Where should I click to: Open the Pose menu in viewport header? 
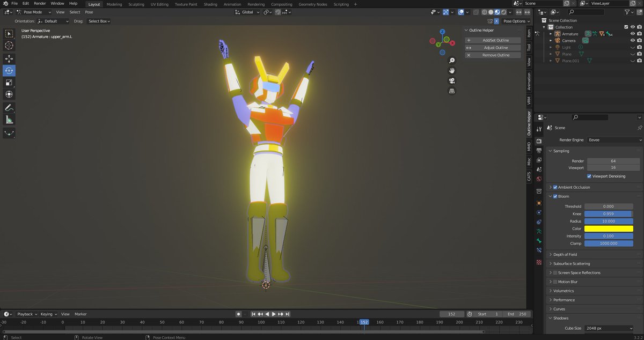tap(89, 12)
